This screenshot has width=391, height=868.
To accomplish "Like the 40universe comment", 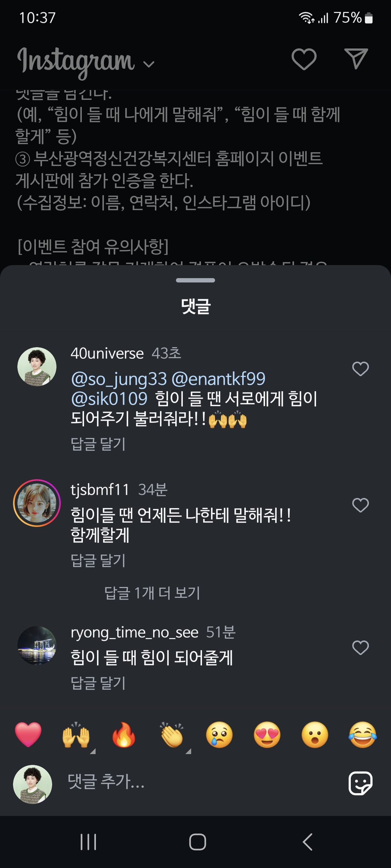I will (360, 369).
